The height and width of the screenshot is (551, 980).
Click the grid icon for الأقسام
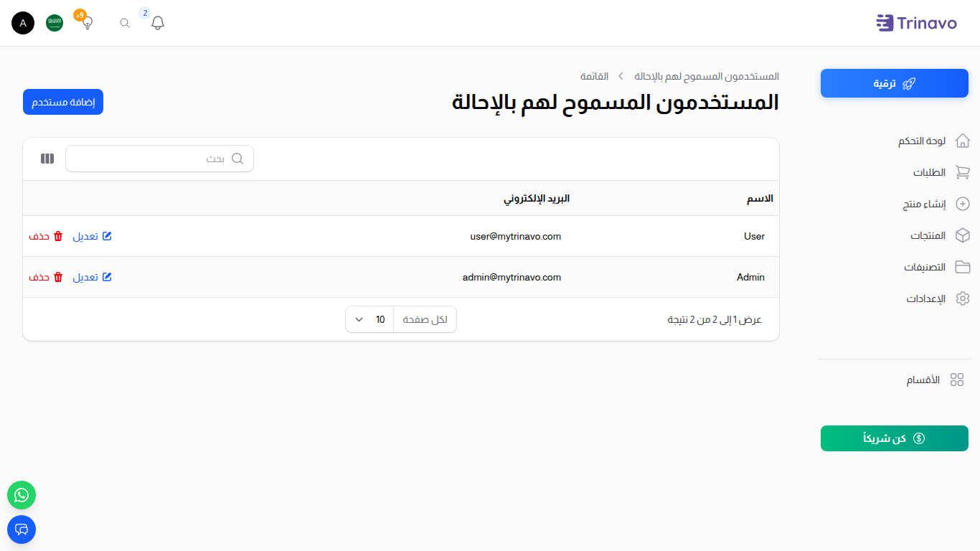point(957,380)
